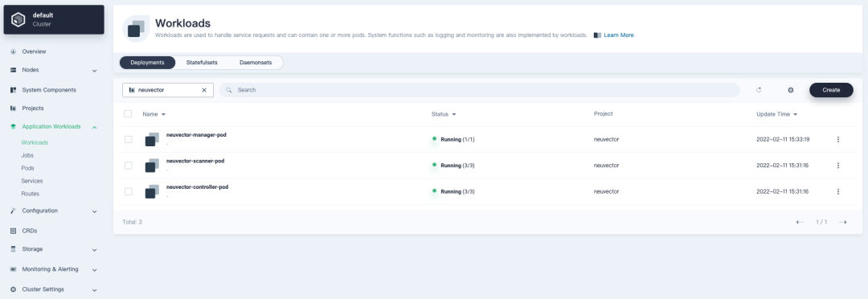Toggle the select-all checkbox
This screenshot has width=868, height=299.
coord(128,114)
